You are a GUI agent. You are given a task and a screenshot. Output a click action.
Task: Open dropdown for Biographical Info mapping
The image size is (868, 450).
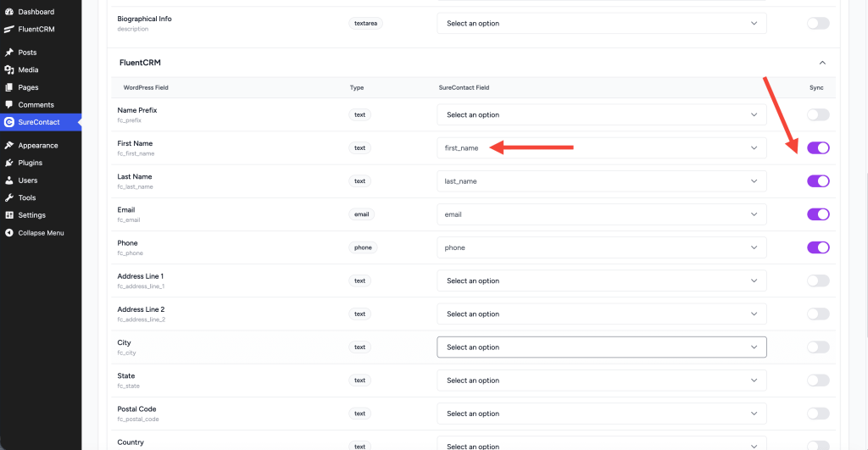[601, 24]
